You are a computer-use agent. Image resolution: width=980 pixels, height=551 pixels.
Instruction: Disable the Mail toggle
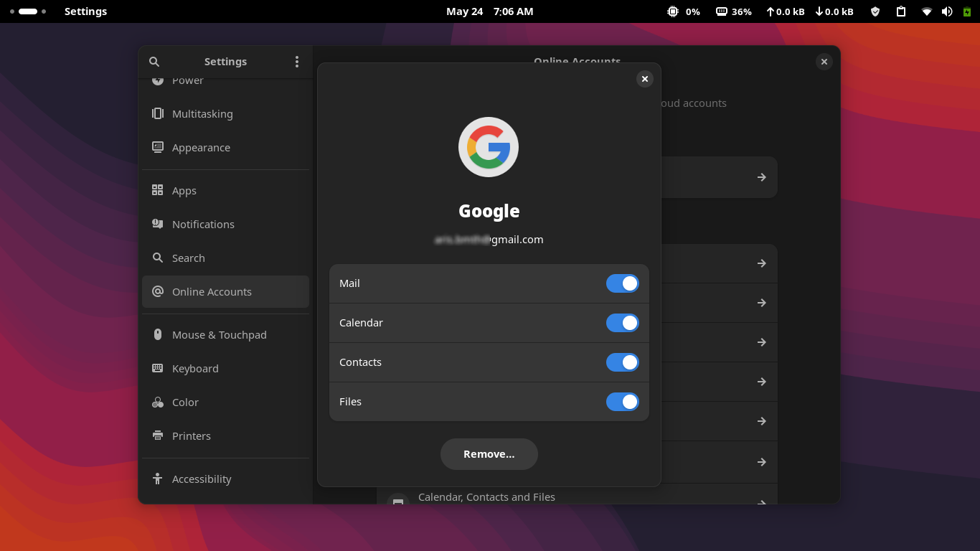[x=622, y=283]
